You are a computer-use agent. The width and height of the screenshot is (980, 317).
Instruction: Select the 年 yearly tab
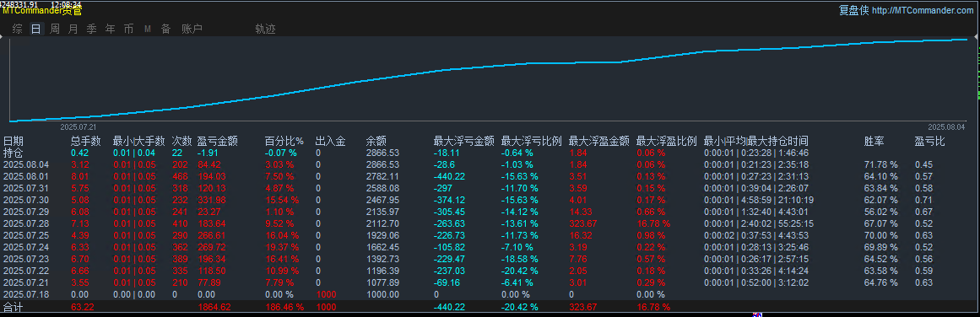coord(110,29)
